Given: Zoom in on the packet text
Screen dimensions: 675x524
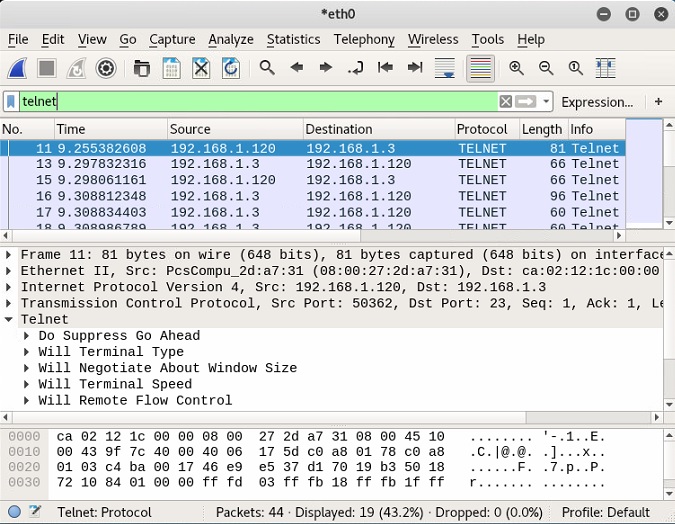Looking at the screenshot, I should click(x=516, y=68).
